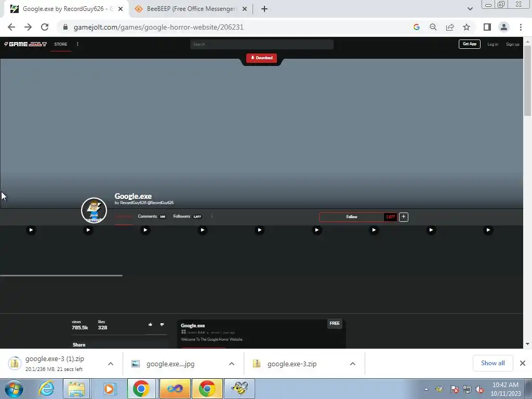Switch to the BeeBEEP Free Office Messenger tab

coord(192,9)
